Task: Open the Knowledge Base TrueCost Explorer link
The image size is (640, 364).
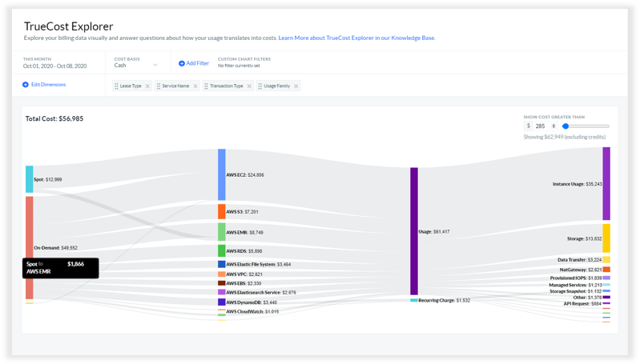Action: point(356,38)
